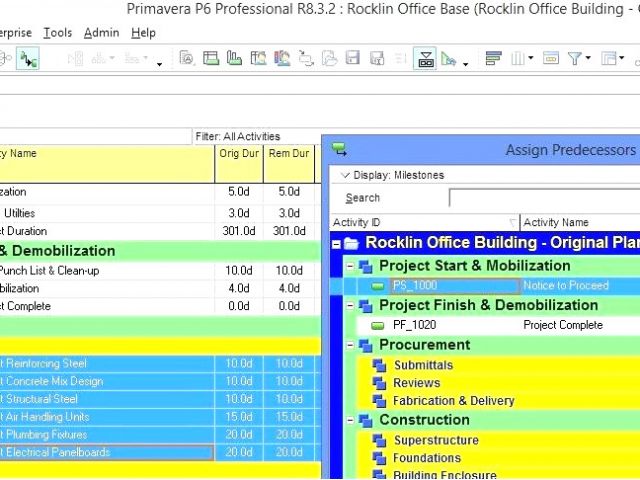This screenshot has height=480, width=640.
Task: Click the PF_1020 milestone icon
Action: click(378, 325)
